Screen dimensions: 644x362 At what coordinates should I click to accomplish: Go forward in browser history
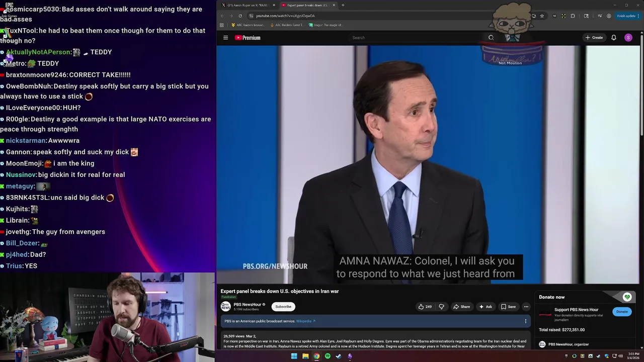point(231,16)
